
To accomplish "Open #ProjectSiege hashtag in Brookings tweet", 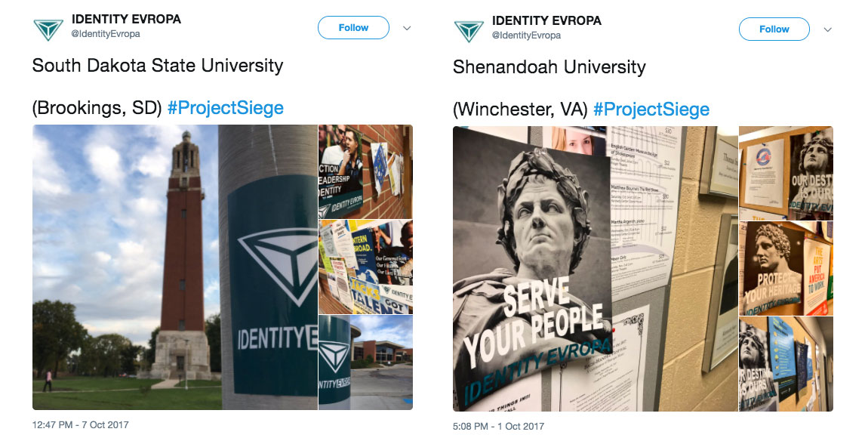I will click(x=226, y=107).
